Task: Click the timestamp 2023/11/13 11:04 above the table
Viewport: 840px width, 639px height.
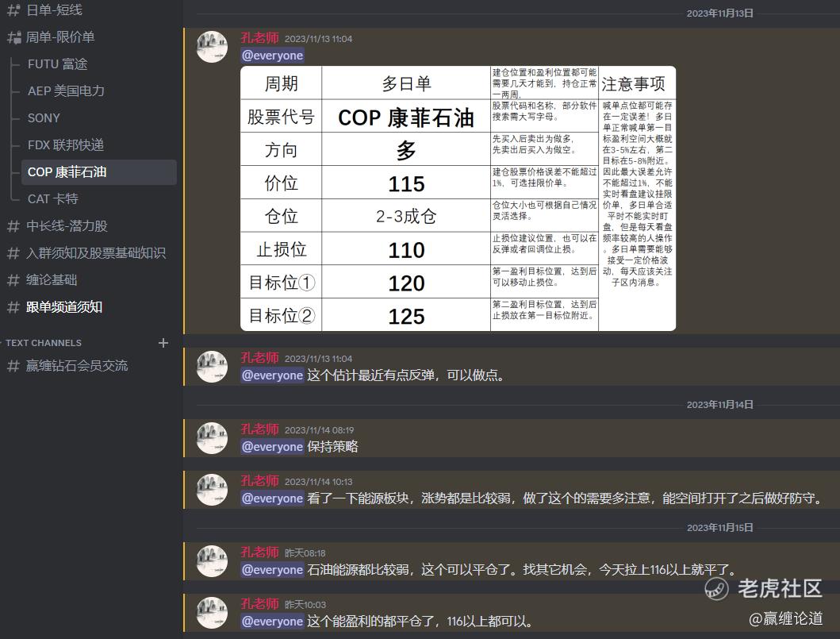Action: 318,39
